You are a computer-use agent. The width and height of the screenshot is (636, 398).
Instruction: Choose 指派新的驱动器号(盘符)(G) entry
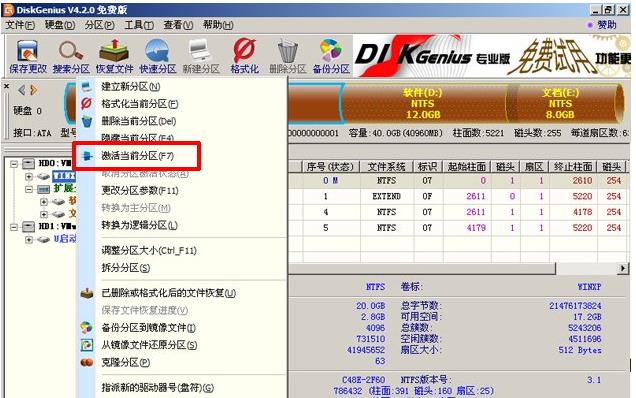click(x=183, y=387)
